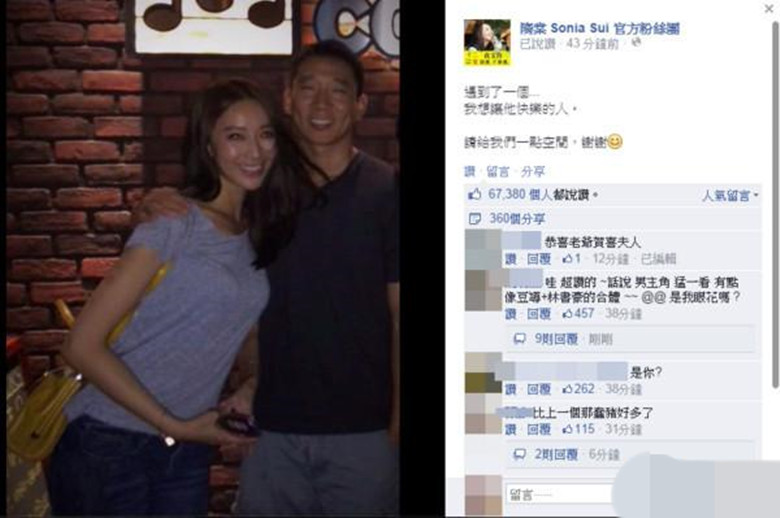The width and height of the screenshot is (780, 518).
Task: Open the Sonia Sui official fan page link
Action: [599, 28]
